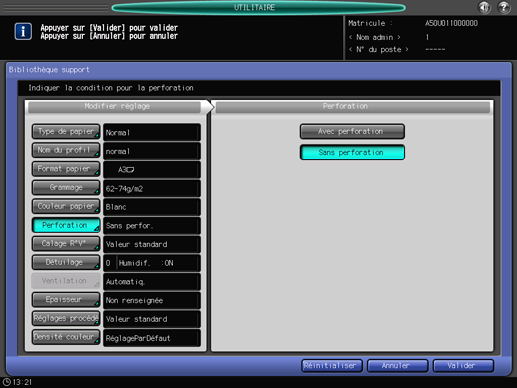
Task: Click the 'Valeur standard' value beside Calage
Action: coord(152,244)
